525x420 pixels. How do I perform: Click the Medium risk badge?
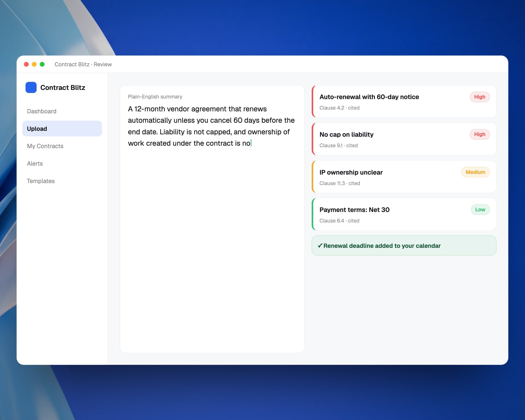475,172
